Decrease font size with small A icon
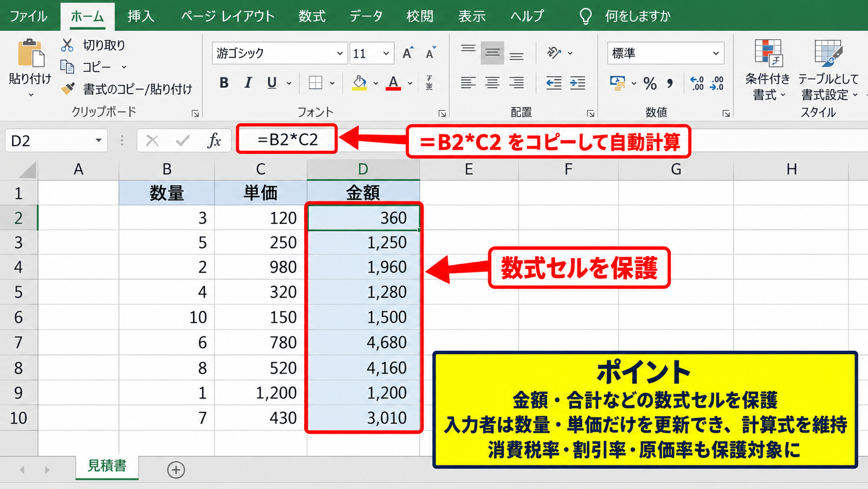The image size is (868, 489). pos(430,53)
